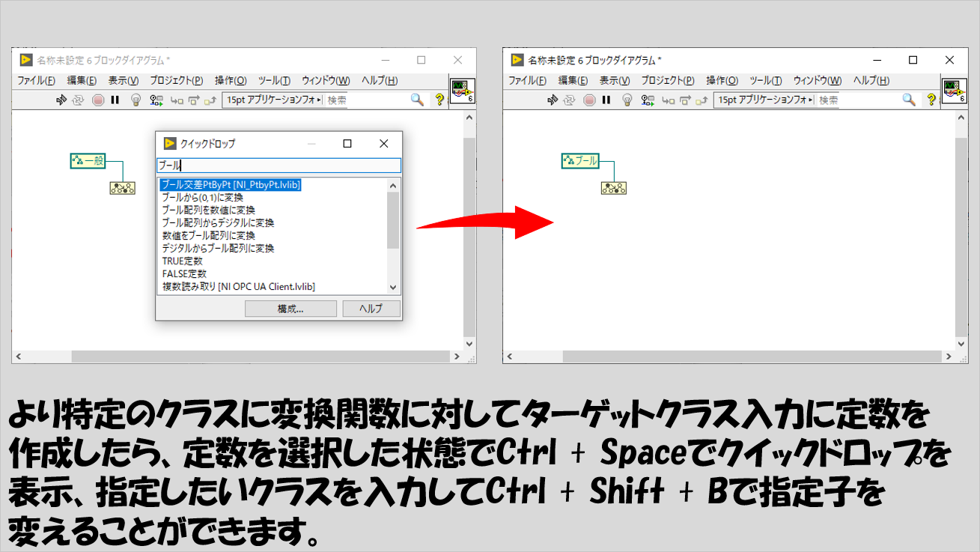Toggle Retain Wire Values in right window

pyautogui.click(x=648, y=100)
